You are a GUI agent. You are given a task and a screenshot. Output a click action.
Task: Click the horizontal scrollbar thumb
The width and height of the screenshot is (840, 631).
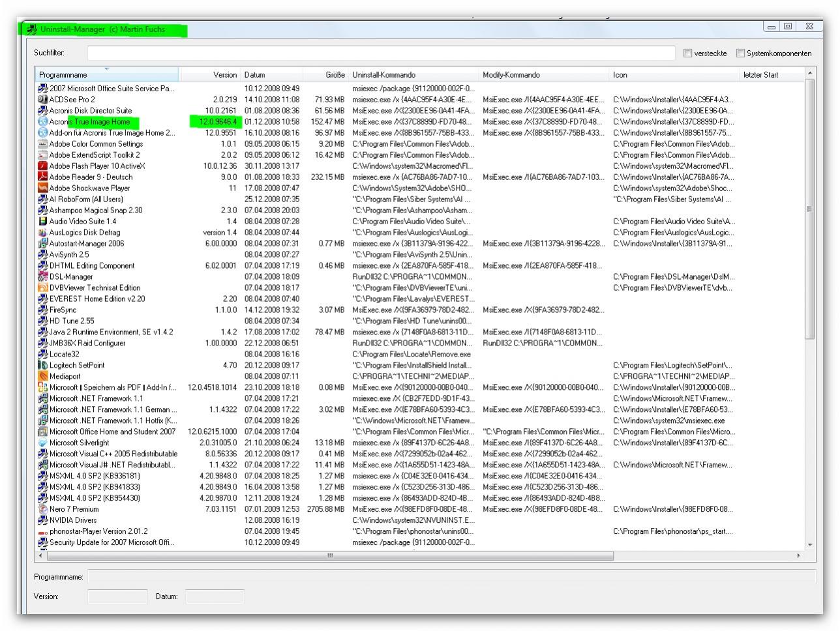pyautogui.click(x=331, y=556)
